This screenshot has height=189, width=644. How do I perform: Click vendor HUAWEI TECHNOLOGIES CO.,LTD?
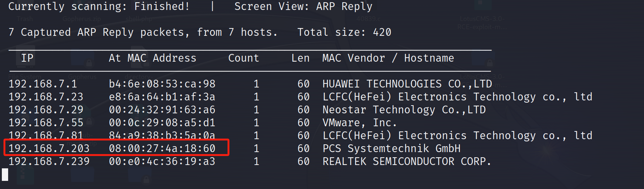(x=407, y=84)
